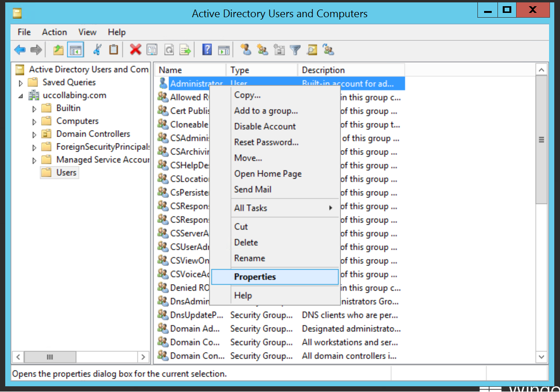This screenshot has height=392, width=560.
Task: Open the blue question mark help icon
Action: pos(207,50)
